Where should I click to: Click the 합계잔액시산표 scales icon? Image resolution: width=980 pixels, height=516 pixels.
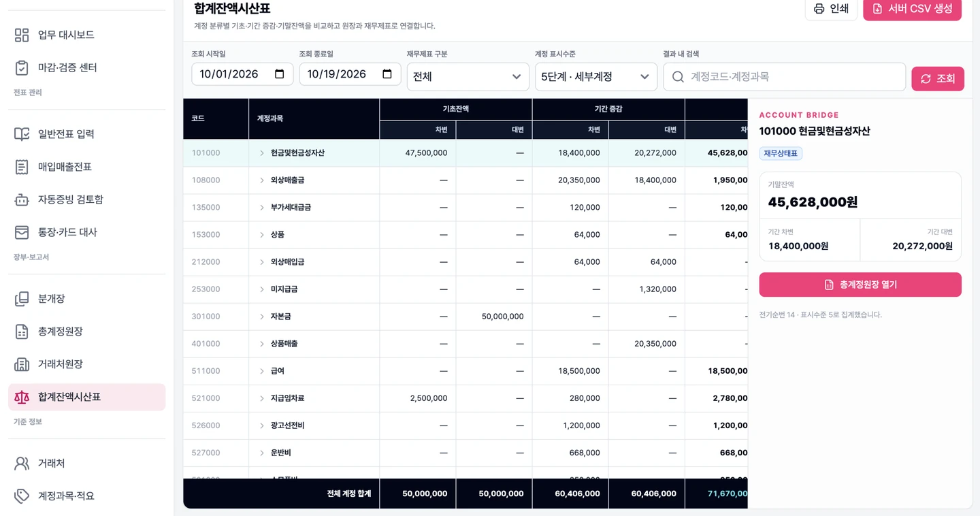point(22,397)
